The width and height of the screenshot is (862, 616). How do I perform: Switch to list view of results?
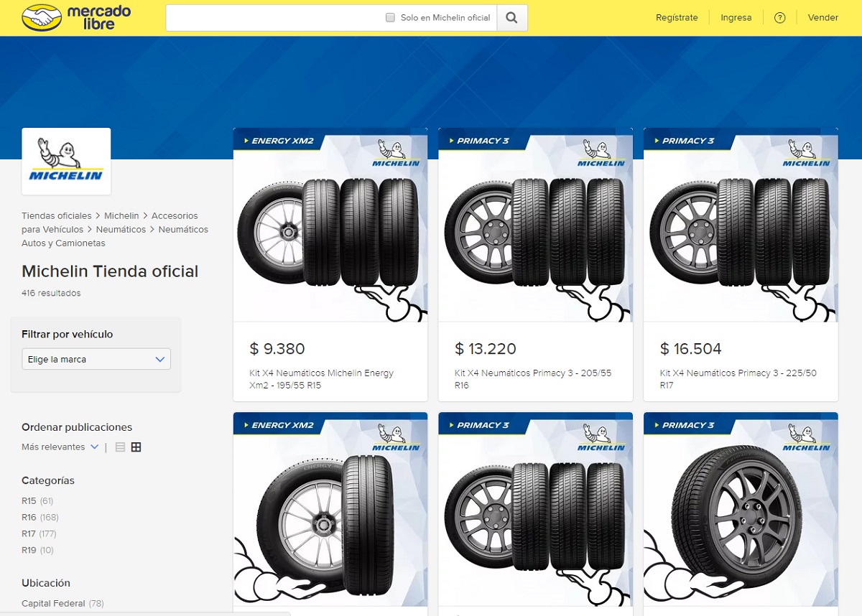119,447
